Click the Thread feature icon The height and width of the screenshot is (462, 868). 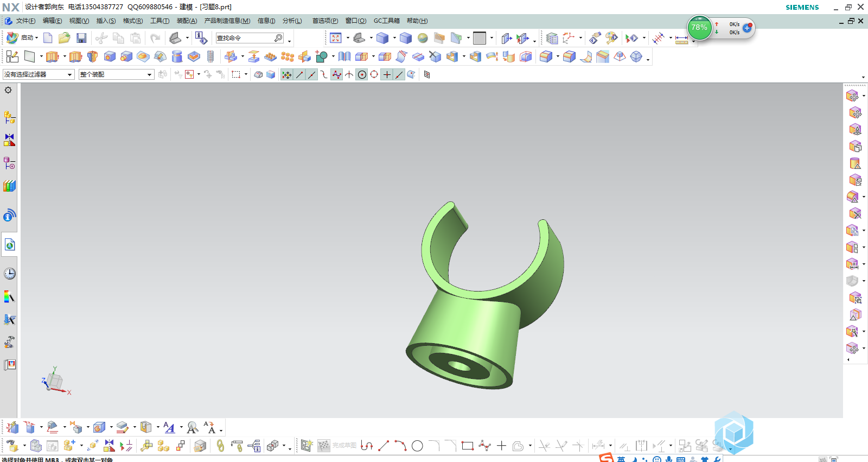coord(210,56)
